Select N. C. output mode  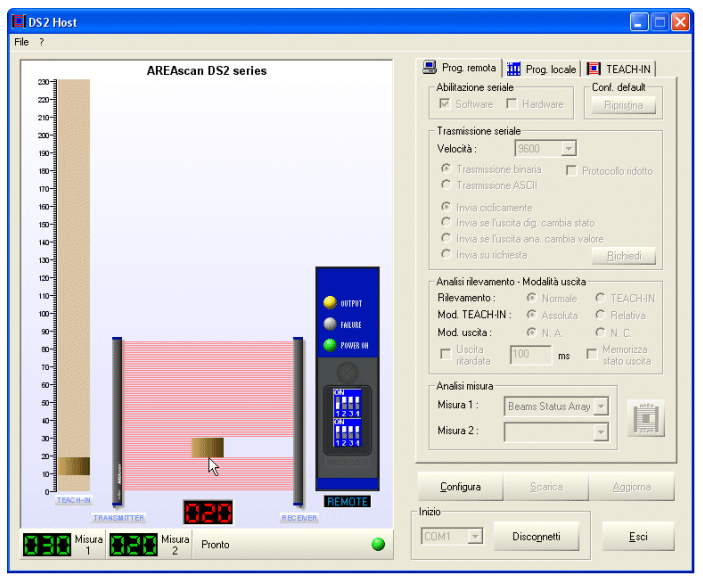(x=600, y=332)
